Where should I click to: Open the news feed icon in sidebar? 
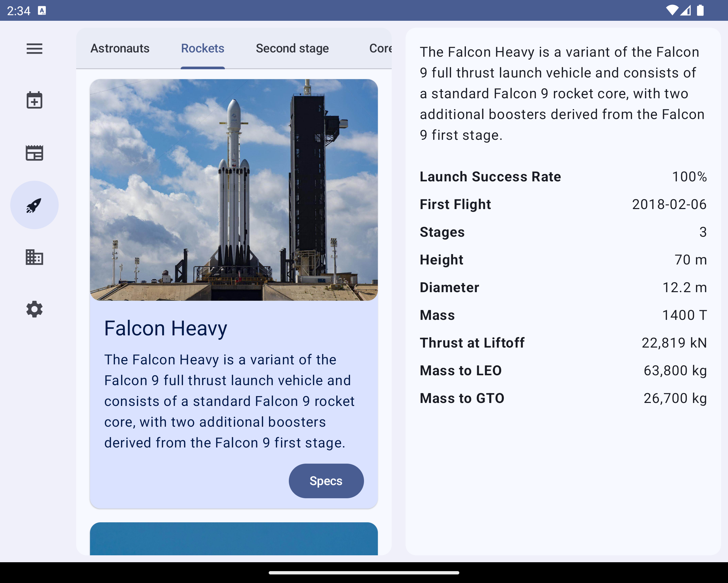tap(34, 153)
